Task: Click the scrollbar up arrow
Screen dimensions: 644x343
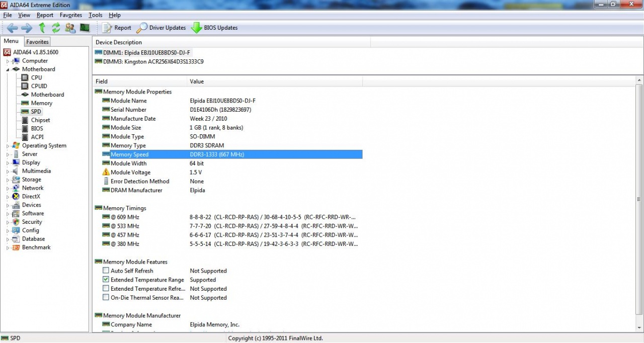Action: tap(639, 80)
